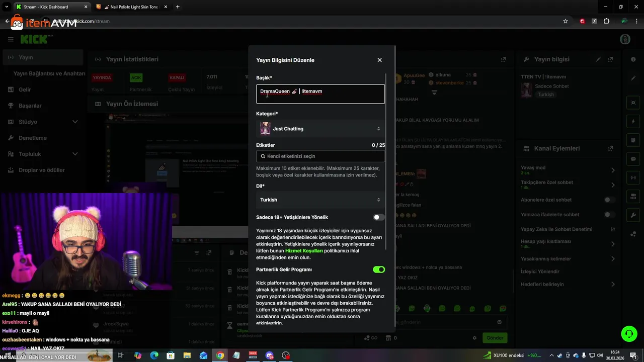Open the Kick hamburger menu

(11, 39)
